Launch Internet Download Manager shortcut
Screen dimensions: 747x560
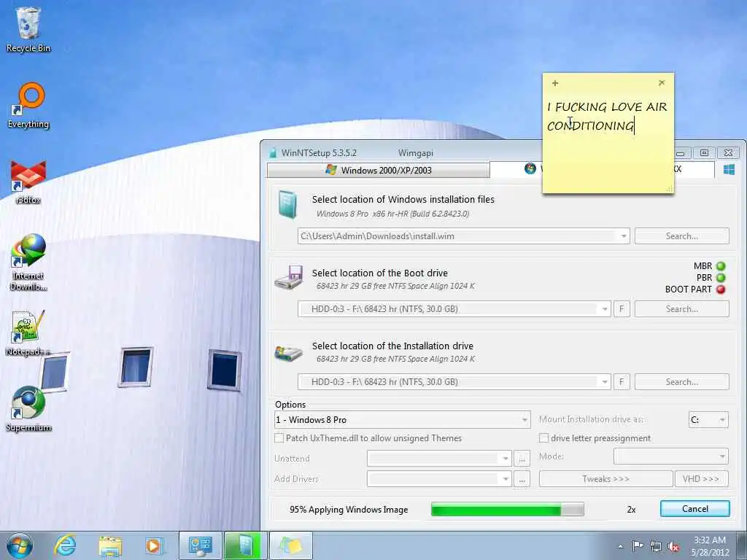[28, 262]
